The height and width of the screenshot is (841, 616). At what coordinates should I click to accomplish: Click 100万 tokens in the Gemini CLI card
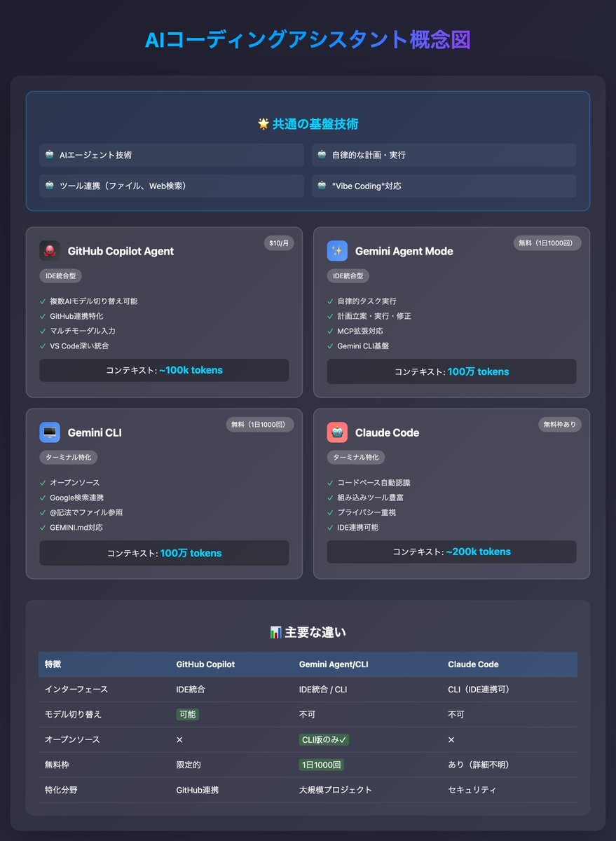pos(191,553)
